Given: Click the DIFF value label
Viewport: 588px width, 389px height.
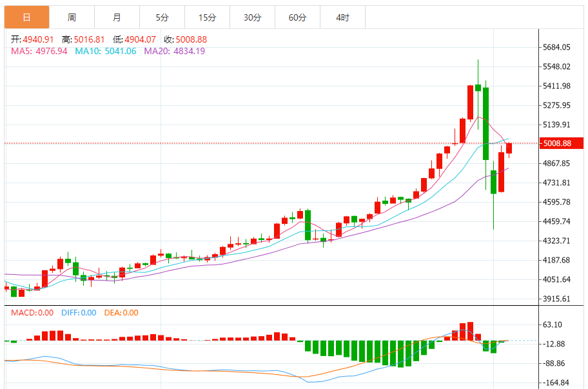Looking at the screenshot, I should [79, 313].
